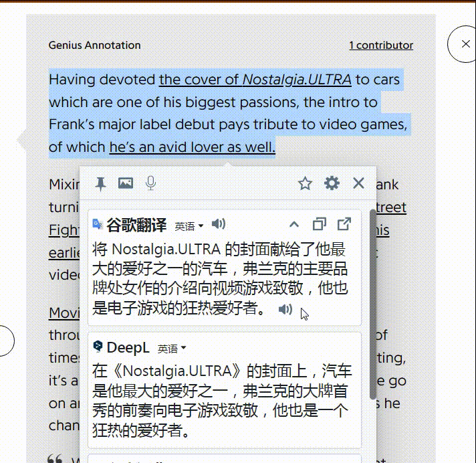The image size is (476, 463).
Task: Close the translation popup
Action: click(358, 183)
